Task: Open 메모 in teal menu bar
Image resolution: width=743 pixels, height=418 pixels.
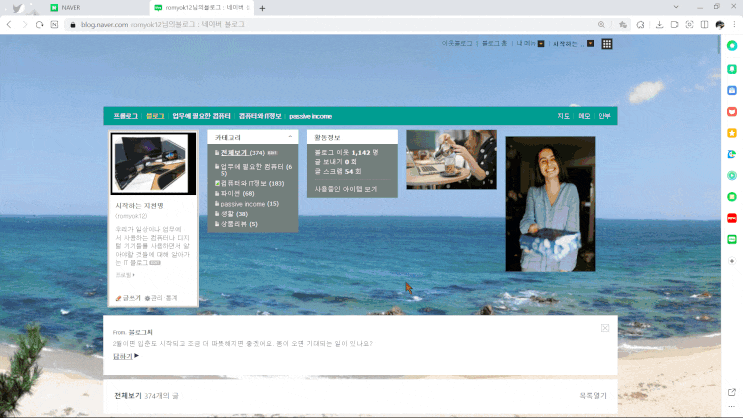Action: 584,116
